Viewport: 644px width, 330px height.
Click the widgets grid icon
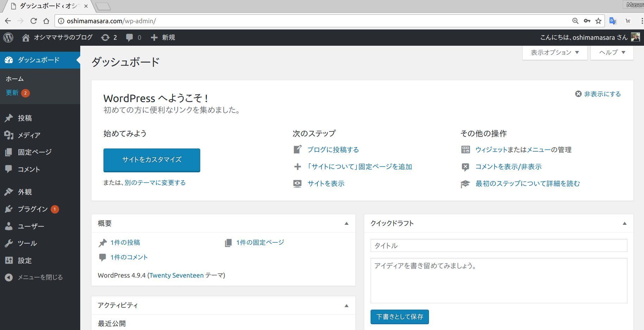coord(466,150)
